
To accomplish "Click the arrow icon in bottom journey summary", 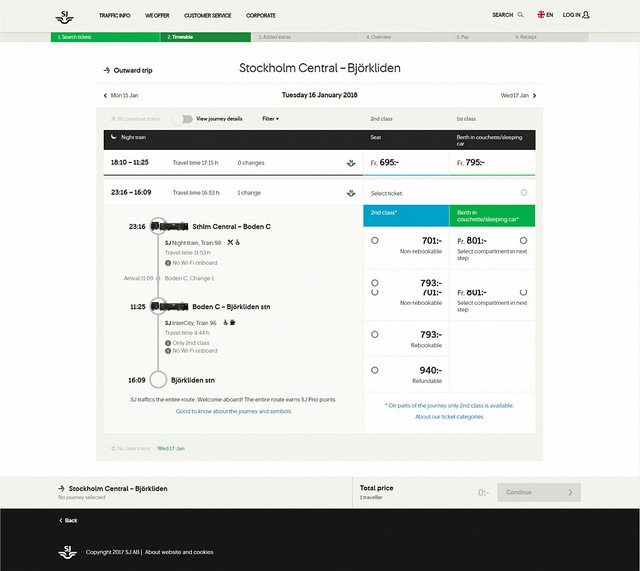I will [62, 488].
